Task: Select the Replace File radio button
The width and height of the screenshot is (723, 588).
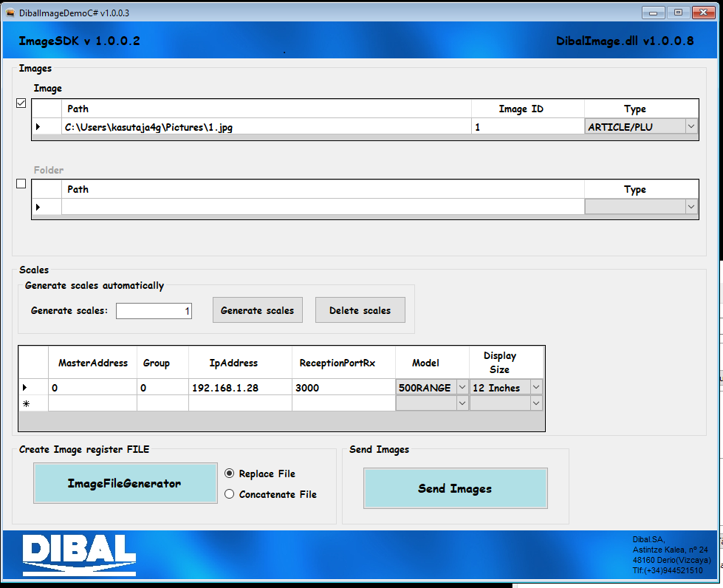Action: [x=229, y=474]
